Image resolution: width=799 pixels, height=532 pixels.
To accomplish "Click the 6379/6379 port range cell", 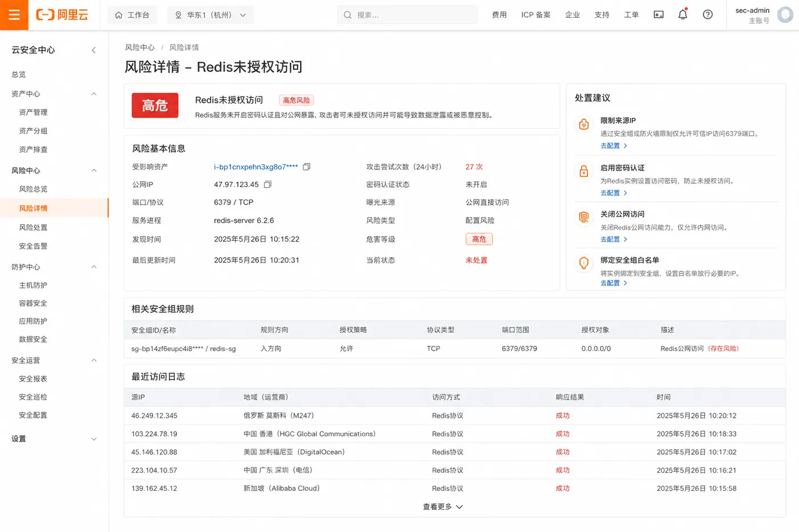I will pyautogui.click(x=519, y=349).
